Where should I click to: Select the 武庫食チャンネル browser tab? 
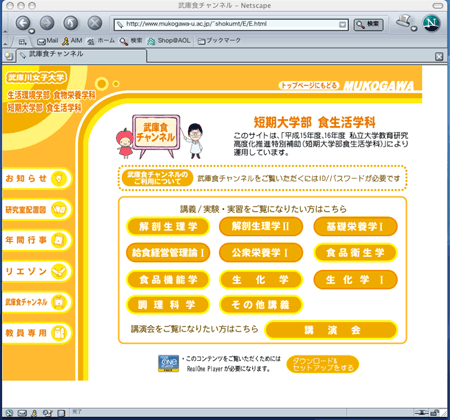coord(82,55)
